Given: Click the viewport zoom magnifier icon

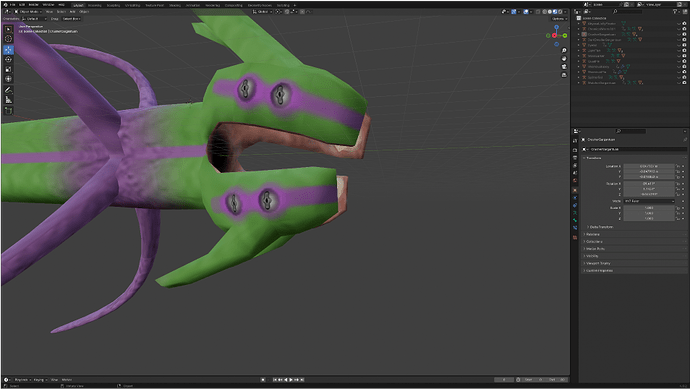Looking at the screenshot, I should click(564, 51).
